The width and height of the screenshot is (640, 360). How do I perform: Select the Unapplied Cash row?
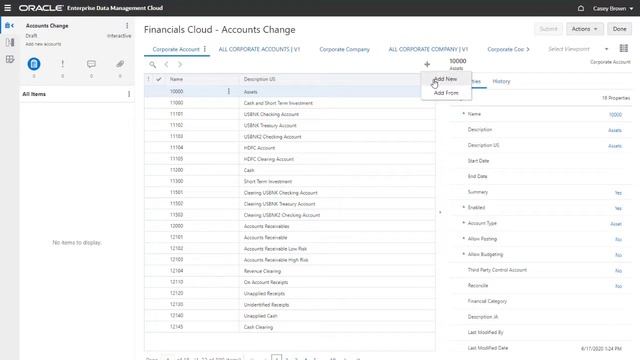[290, 316]
